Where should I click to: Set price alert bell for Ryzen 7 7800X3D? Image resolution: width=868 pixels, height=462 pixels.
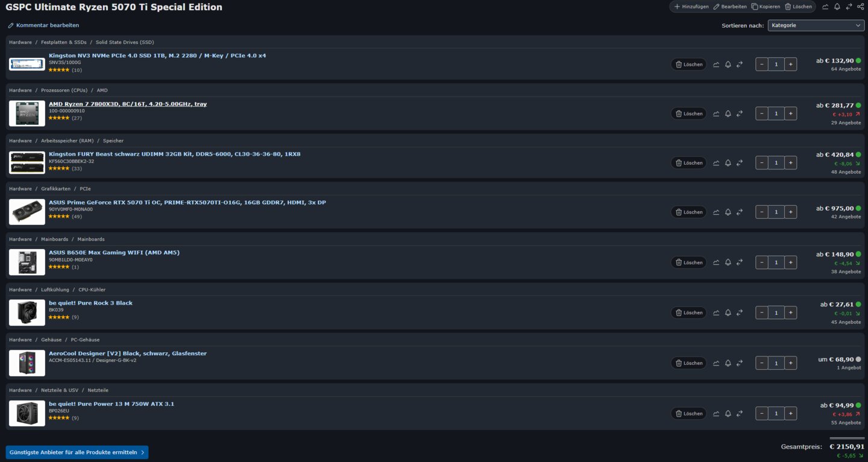728,113
